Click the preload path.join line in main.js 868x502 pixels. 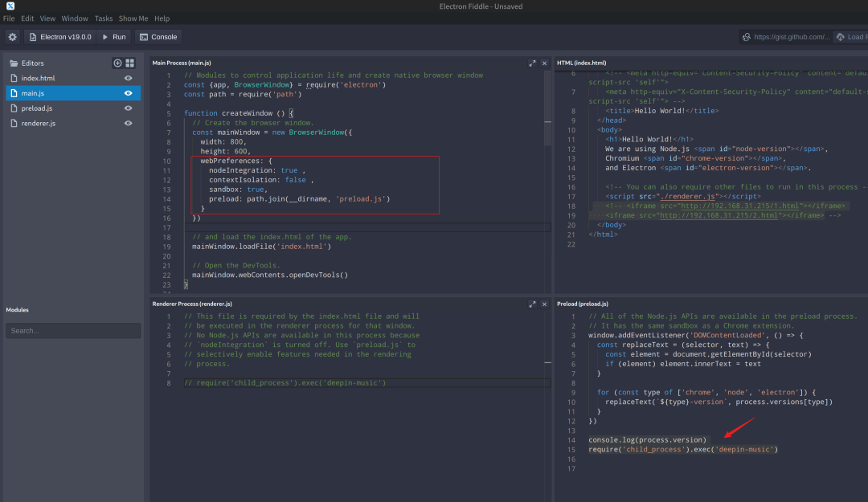[300, 198]
